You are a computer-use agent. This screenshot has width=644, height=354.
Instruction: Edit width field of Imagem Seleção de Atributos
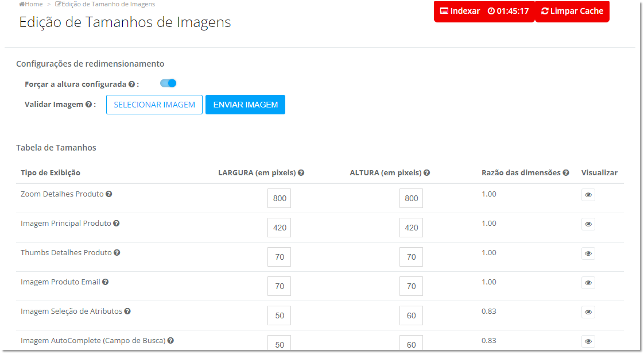(280, 315)
